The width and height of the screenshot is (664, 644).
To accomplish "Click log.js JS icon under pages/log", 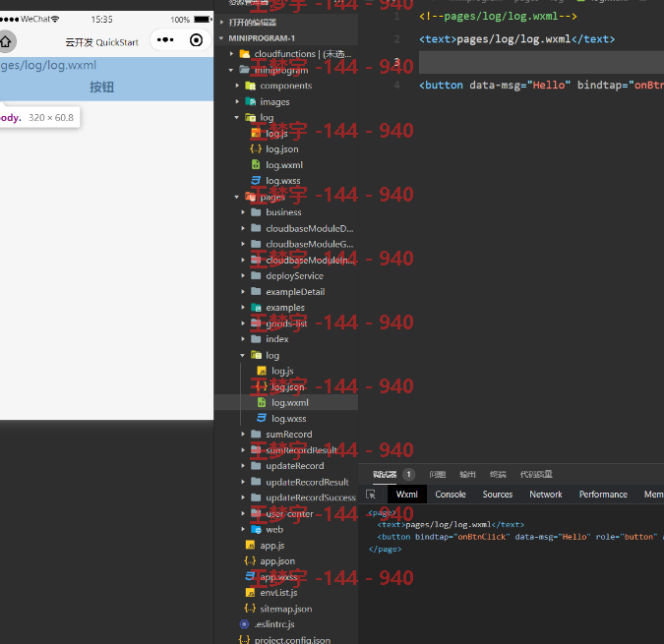I will [x=262, y=371].
